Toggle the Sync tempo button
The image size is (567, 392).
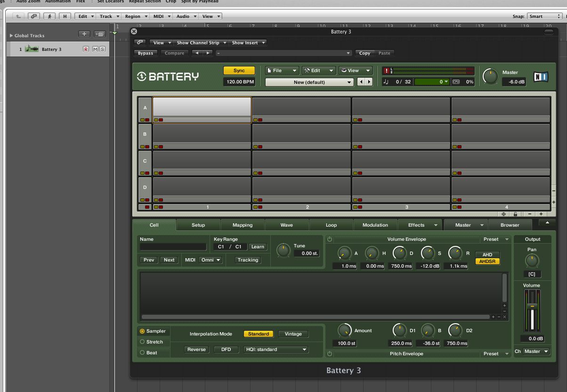[x=239, y=71]
